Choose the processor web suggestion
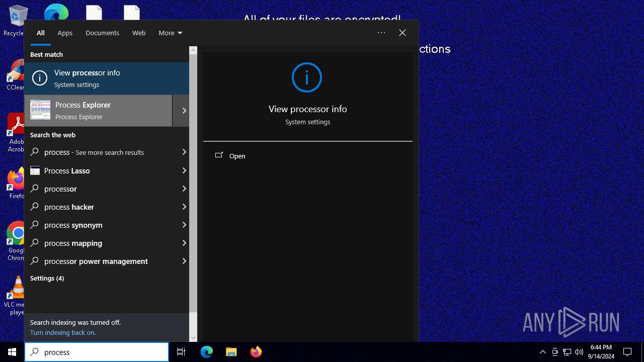 click(x=107, y=189)
